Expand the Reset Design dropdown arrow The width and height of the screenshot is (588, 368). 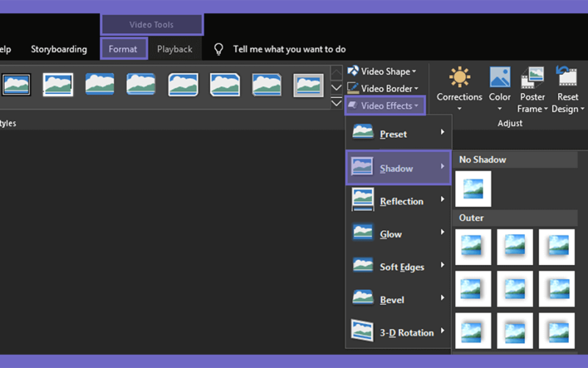coord(582,109)
